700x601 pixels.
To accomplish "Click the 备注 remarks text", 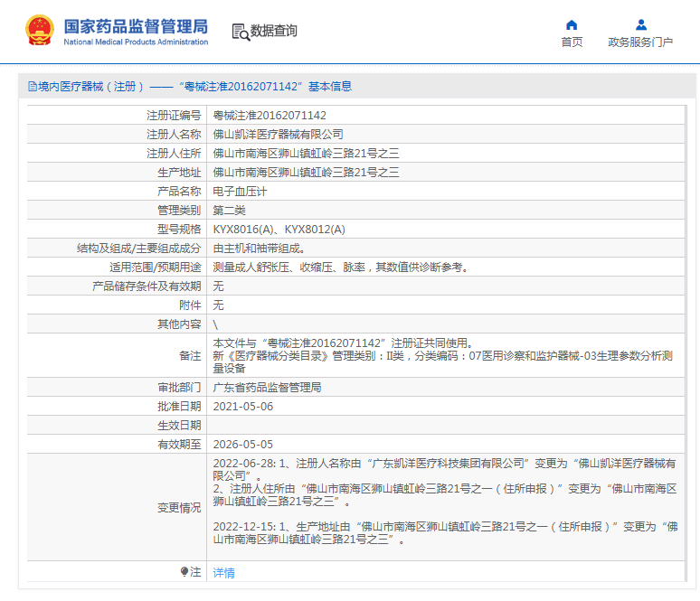I will [442, 355].
